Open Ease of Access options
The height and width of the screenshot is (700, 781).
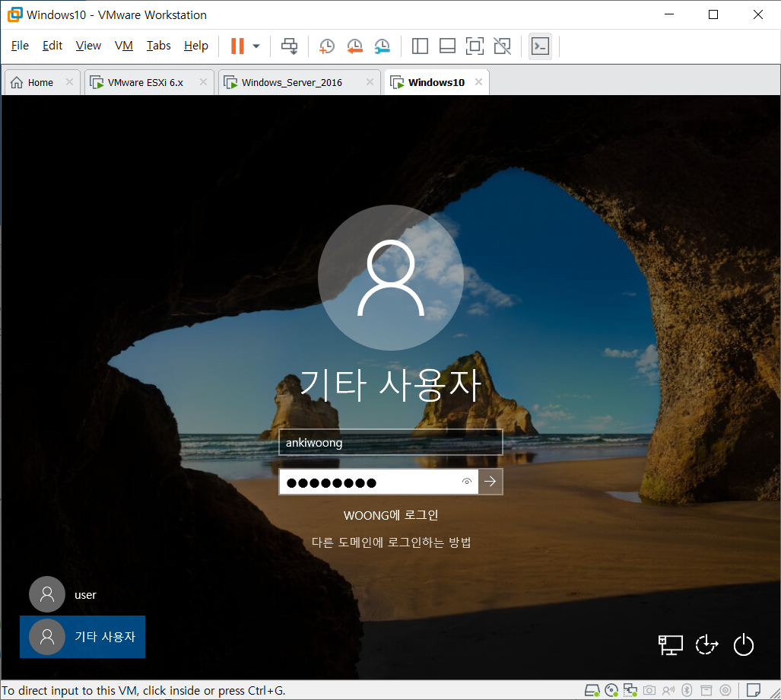click(x=706, y=645)
